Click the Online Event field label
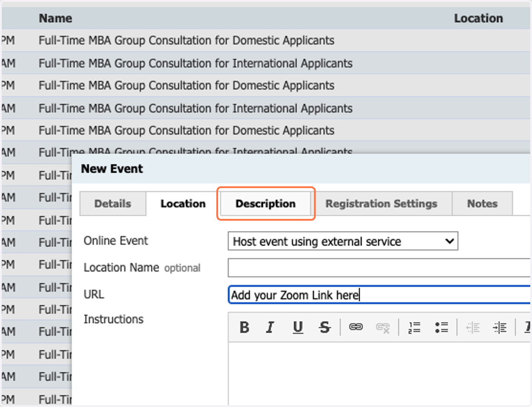Screen dimensions: 532x407 pyautogui.click(x=116, y=241)
